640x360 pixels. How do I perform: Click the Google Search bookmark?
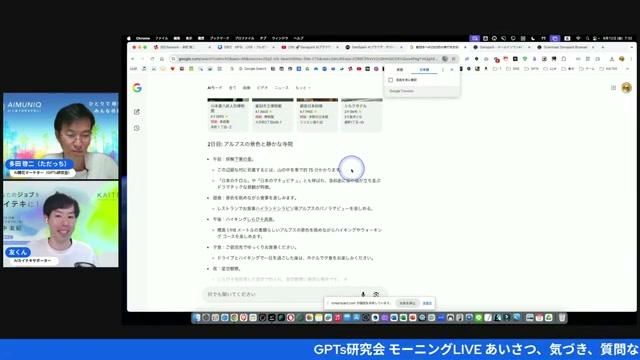pyautogui.click(x=252, y=69)
